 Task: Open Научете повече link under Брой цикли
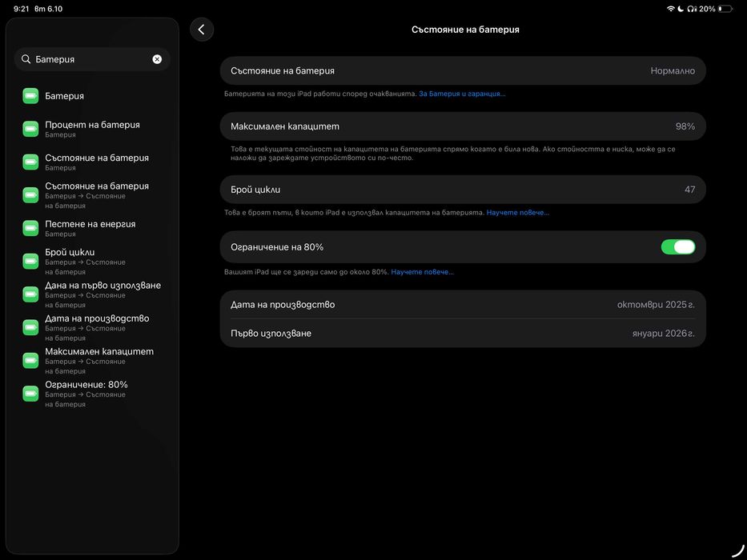518,213
